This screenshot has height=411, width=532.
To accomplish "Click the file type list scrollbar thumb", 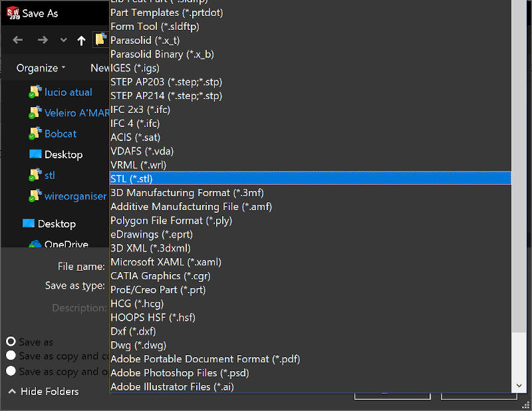I will point(519,166).
